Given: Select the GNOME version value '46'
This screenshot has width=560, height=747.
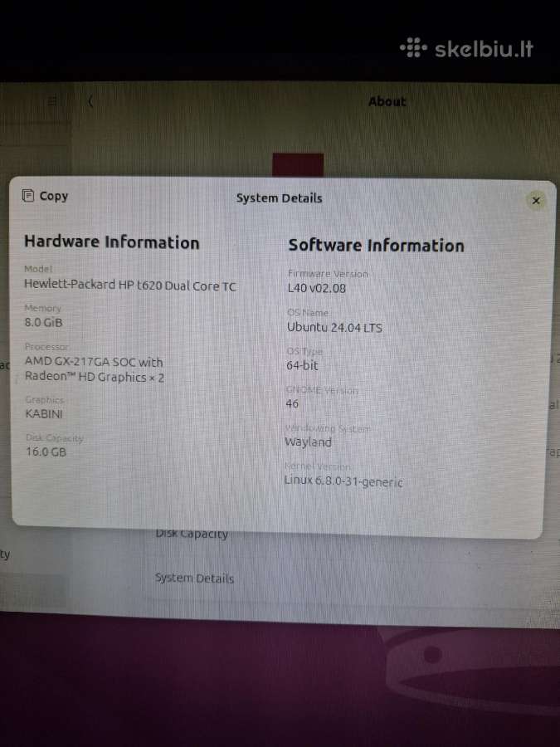Looking at the screenshot, I should coord(292,403).
